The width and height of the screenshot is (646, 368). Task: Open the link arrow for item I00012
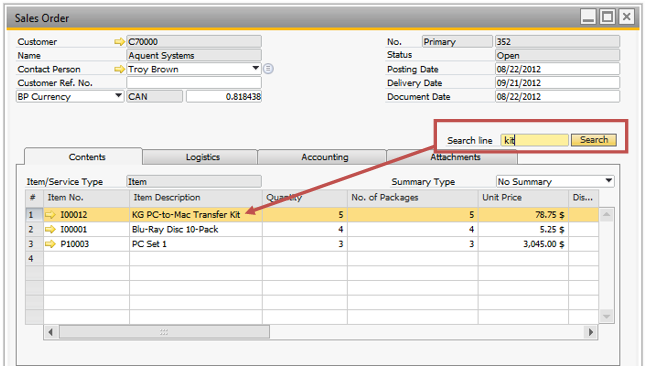point(50,214)
